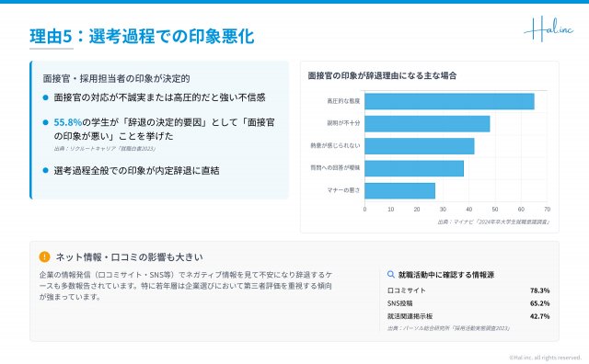Click the 'マナーの悪さ' bar in chart
The image size is (589, 364).
click(399, 190)
